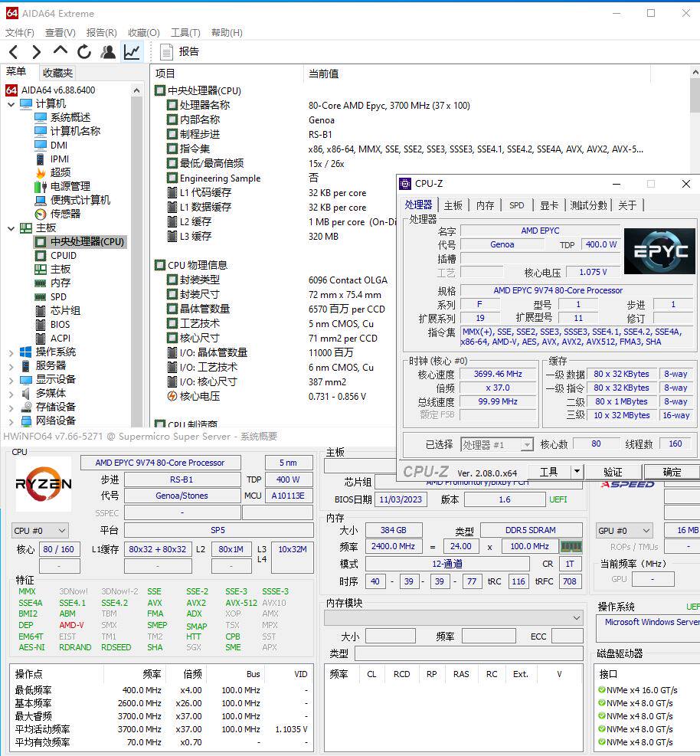Open the ACPI tree item
This screenshot has width=700, height=756.
pyautogui.click(x=61, y=339)
